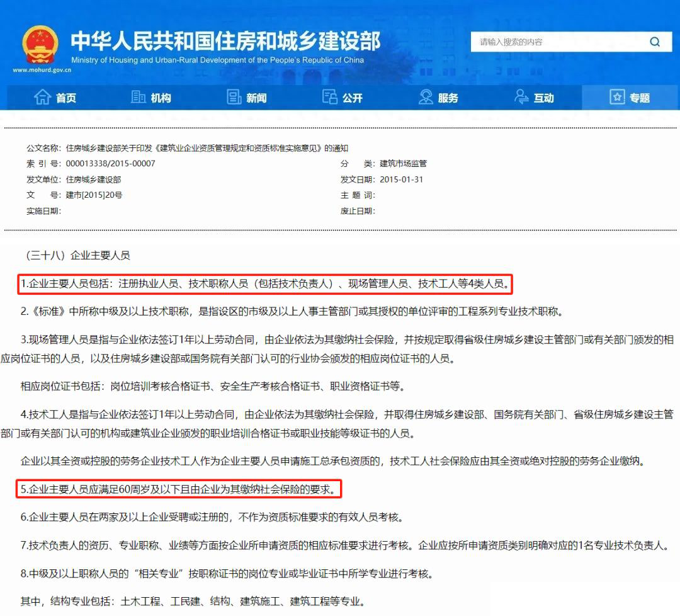The height and width of the screenshot is (616, 680).
Task: Click the search magnifier icon
Action: point(655,42)
